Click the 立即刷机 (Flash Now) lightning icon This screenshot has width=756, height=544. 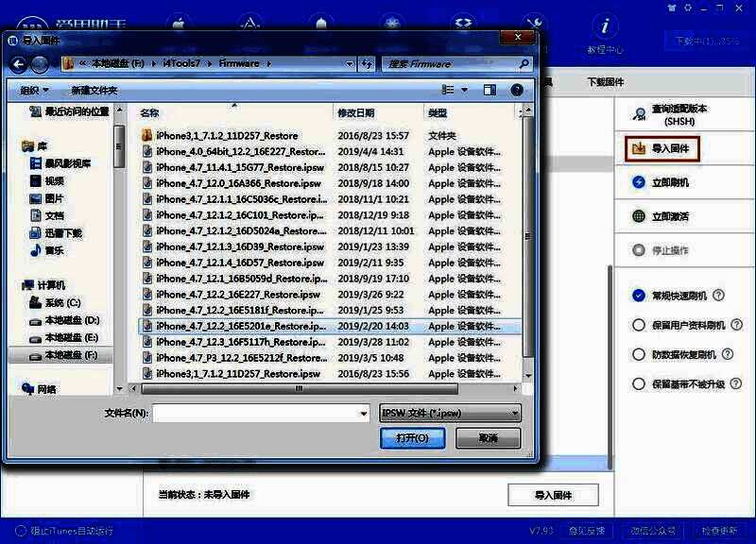[640, 183]
